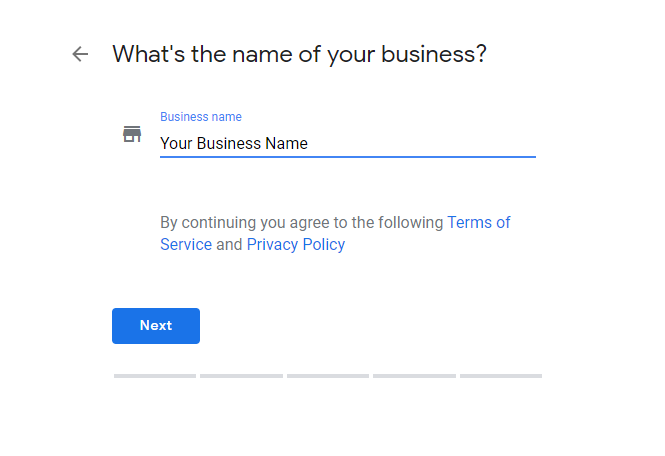Click the word 'Service' on second line
Screen dimensions: 665x456
[x=186, y=245]
